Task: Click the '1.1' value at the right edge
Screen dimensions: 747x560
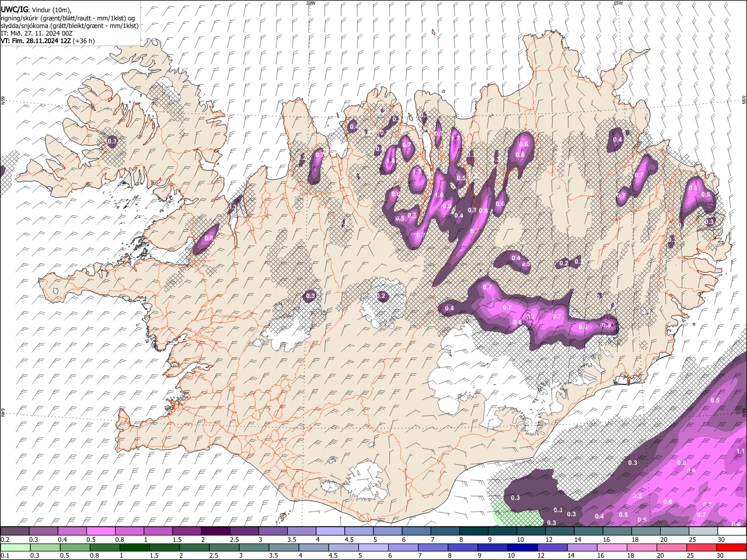Action: pos(741,452)
